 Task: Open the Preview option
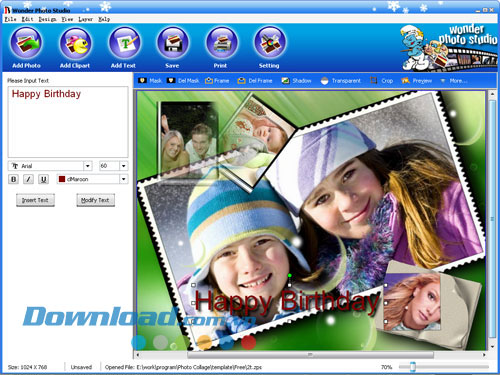pos(417,81)
